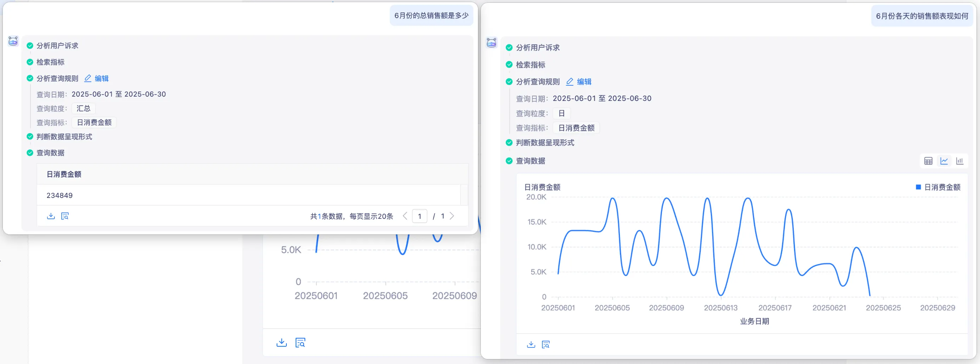This screenshot has height=364, width=980.
Task: Click the pencil edit icon in the 汇总 query card
Action: point(88,78)
